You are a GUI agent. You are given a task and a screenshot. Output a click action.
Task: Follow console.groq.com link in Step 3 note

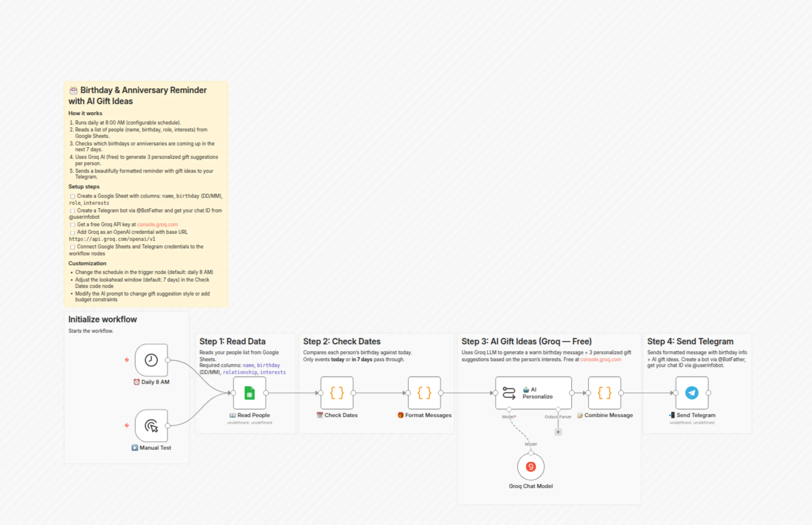pyautogui.click(x=601, y=360)
